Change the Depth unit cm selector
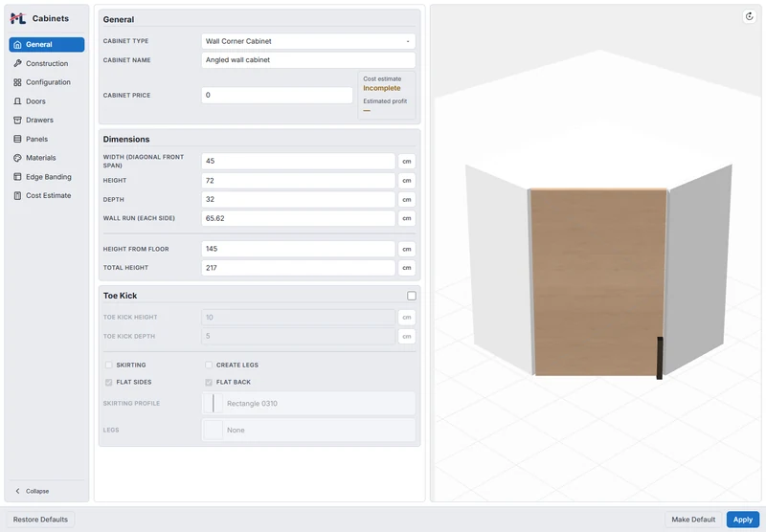Viewport: 766px width, 532px height. (x=406, y=200)
